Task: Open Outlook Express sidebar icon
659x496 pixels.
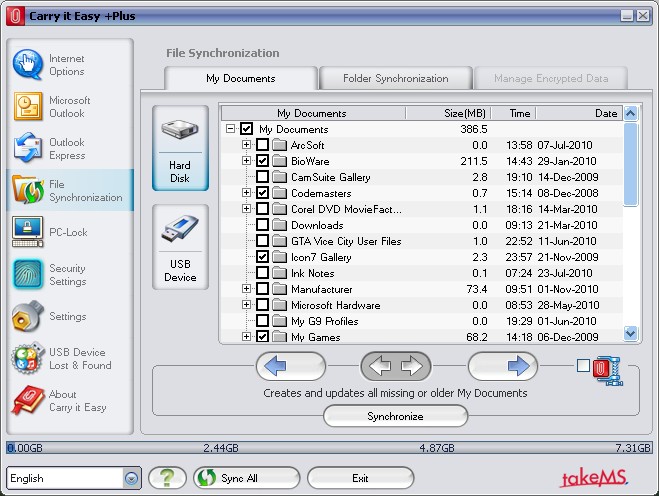Action: click(28, 148)
